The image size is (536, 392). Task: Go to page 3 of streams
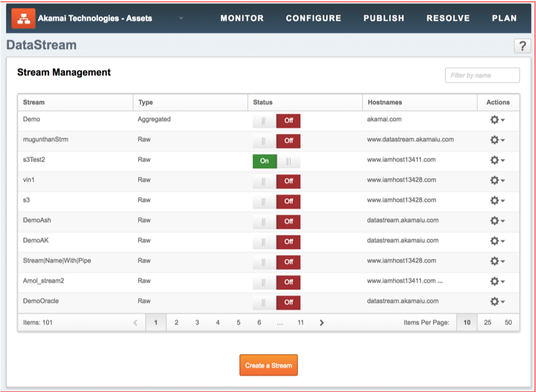pos(198,323)
